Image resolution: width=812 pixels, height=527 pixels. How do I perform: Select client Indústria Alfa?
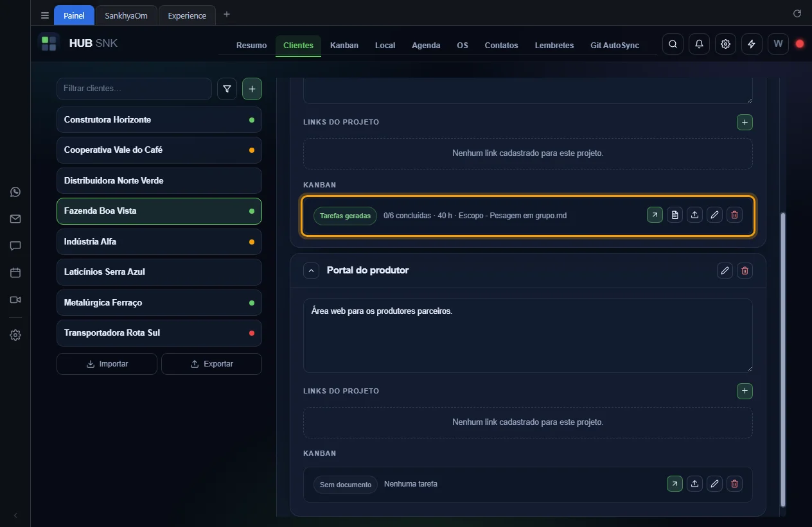[x=159, y=242]
